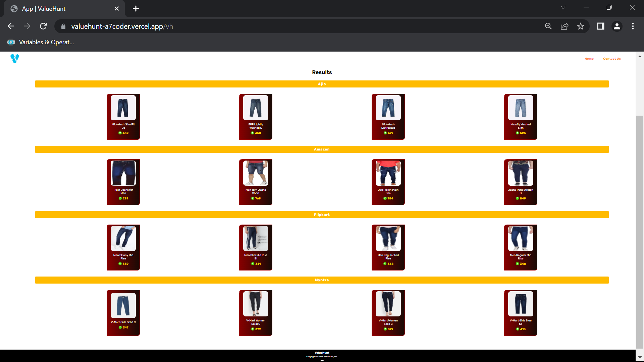
Task: Toggle the browser side panel
Action: pos(600,26)
